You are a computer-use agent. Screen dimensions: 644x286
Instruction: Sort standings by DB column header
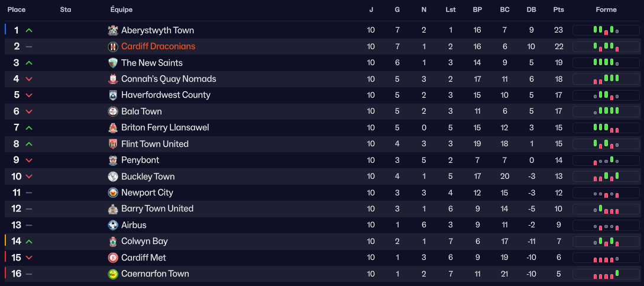(x=531, y=9)
